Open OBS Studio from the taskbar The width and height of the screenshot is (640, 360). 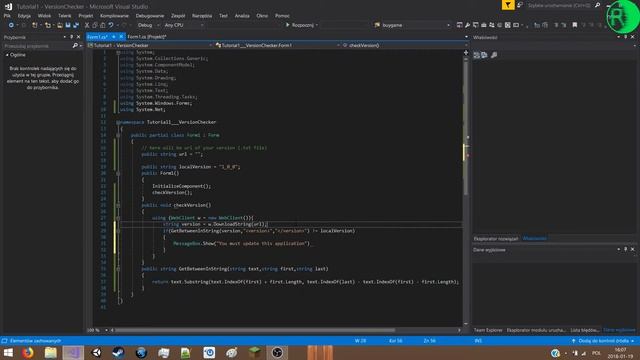(x=277, y=353)
